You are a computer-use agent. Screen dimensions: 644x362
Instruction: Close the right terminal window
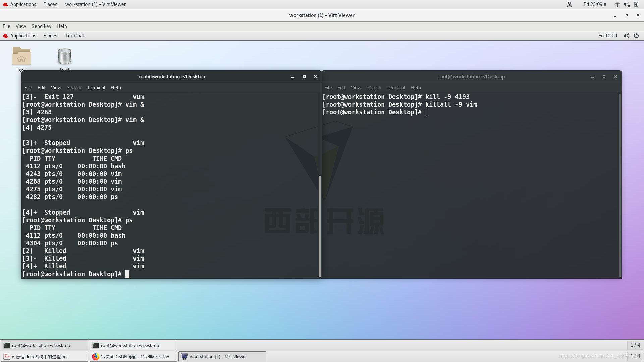[615, 77]
